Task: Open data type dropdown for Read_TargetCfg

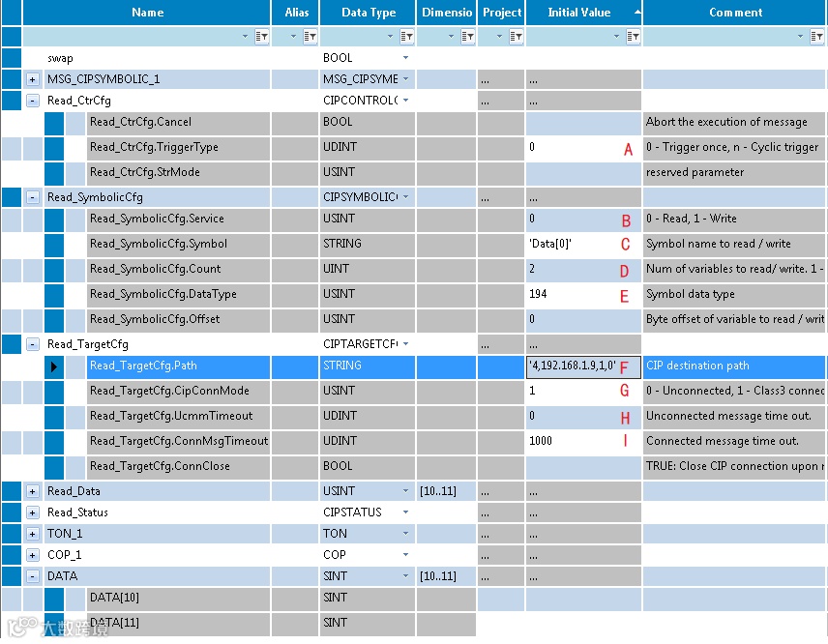Action: click(405, 344)
